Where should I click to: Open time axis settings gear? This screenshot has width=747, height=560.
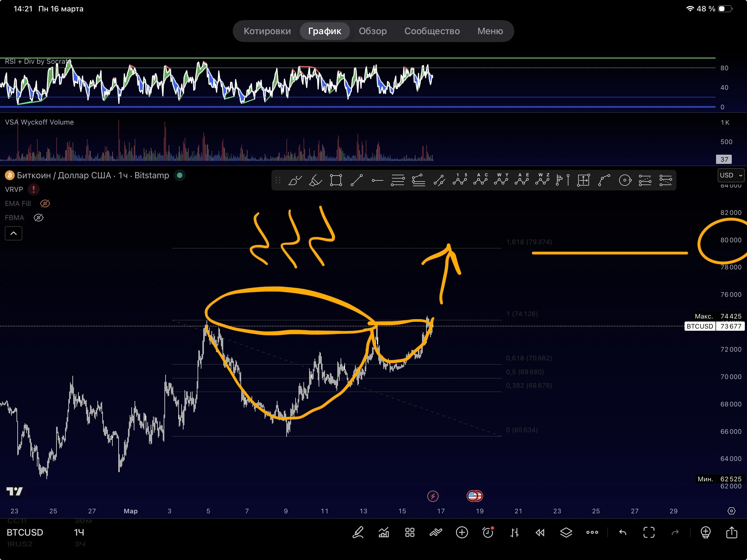[732, 511]
